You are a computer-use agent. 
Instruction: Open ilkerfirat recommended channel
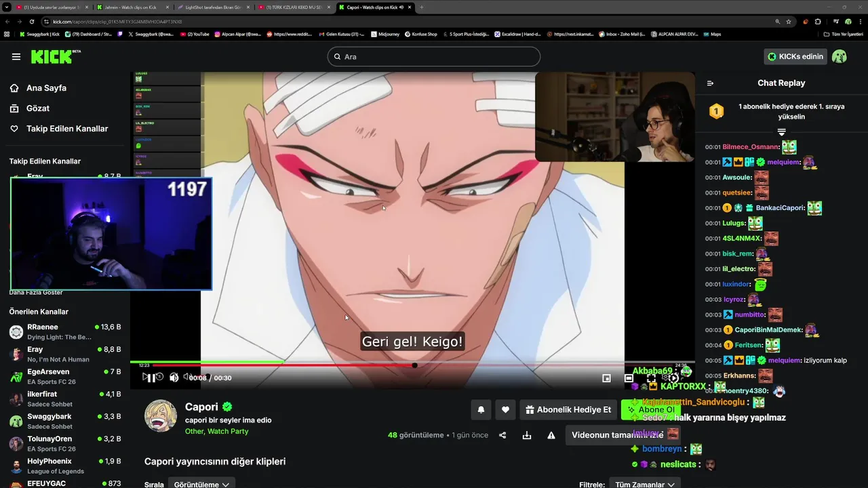(65, 399)
